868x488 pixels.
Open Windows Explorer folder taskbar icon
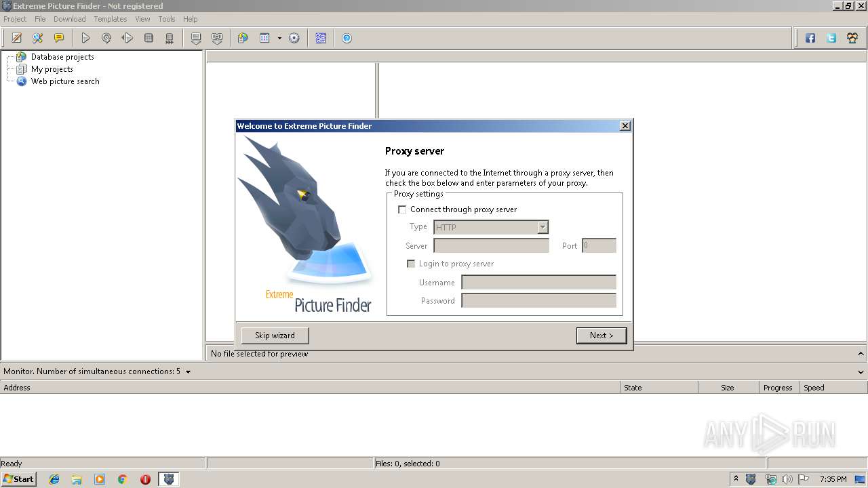[x=77, y=479]
